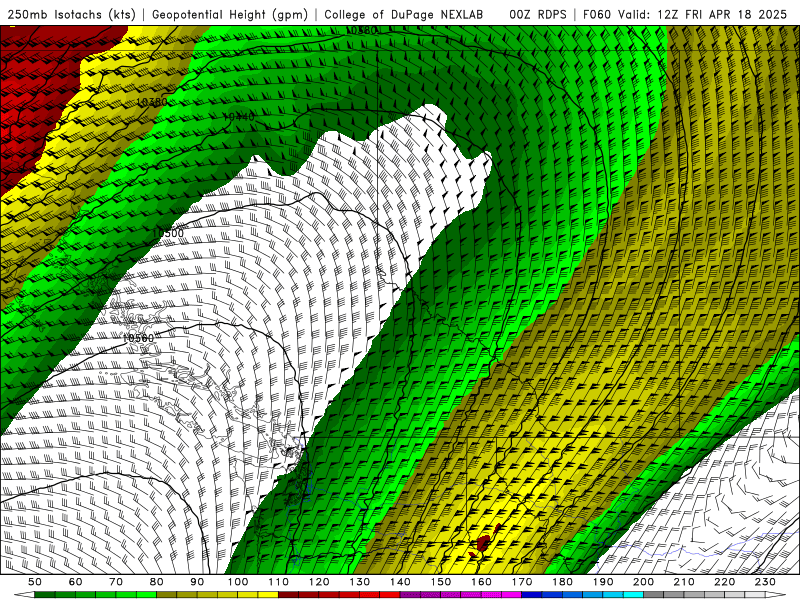The height and width of the screenshot is (600, 800).
Task: Click the 10500 height contour label
Action: (168, 234)
